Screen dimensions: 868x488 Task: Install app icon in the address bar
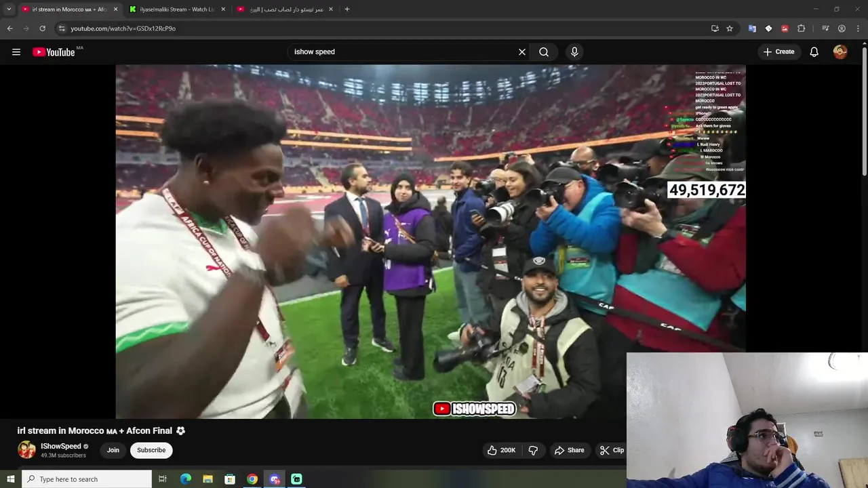715,28
